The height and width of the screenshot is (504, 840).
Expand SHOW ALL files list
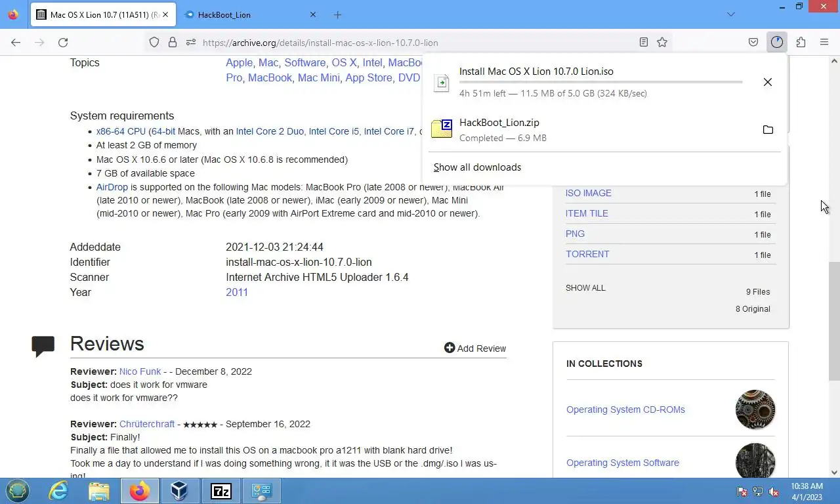(x=585, y=288)
